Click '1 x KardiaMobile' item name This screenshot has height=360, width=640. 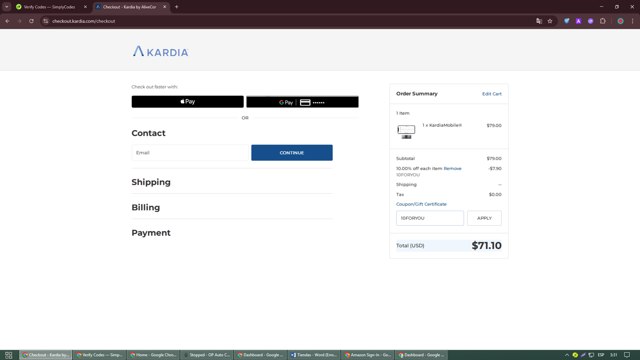442,125
